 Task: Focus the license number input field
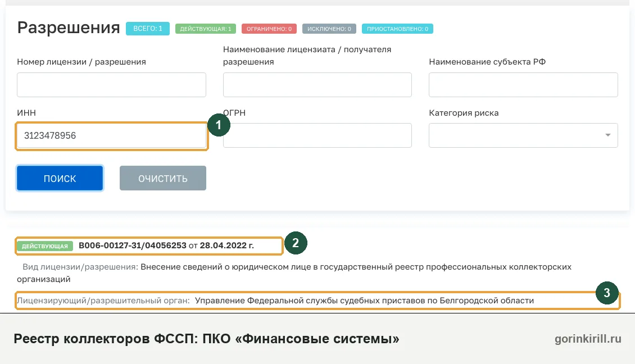point(111,85)
